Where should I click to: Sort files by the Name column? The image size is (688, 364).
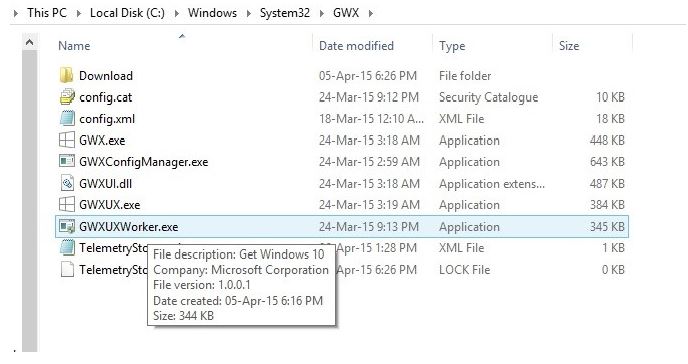click(74, 46)
